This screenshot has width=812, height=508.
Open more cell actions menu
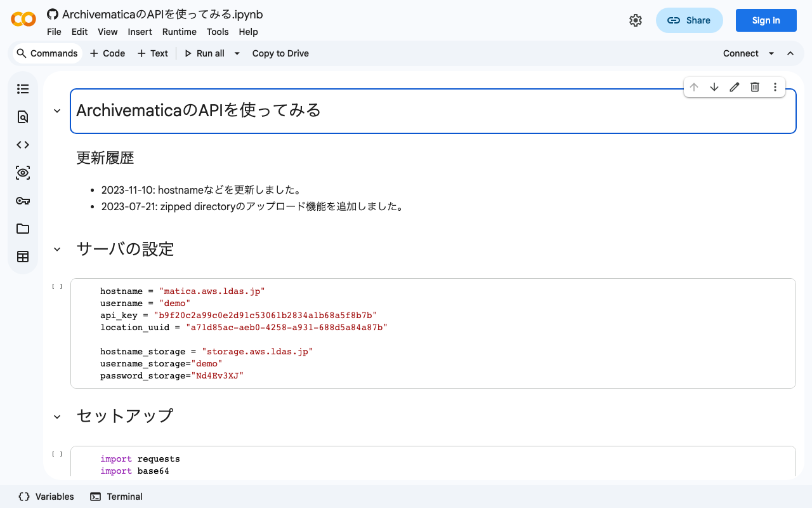(x=775, y=87)
